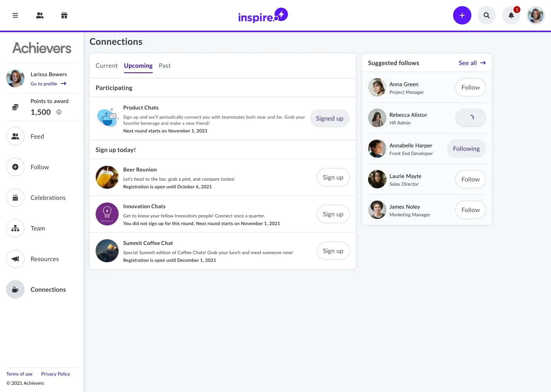Switch to the Past tab
The image size is (551, 392).
point(165,65)
